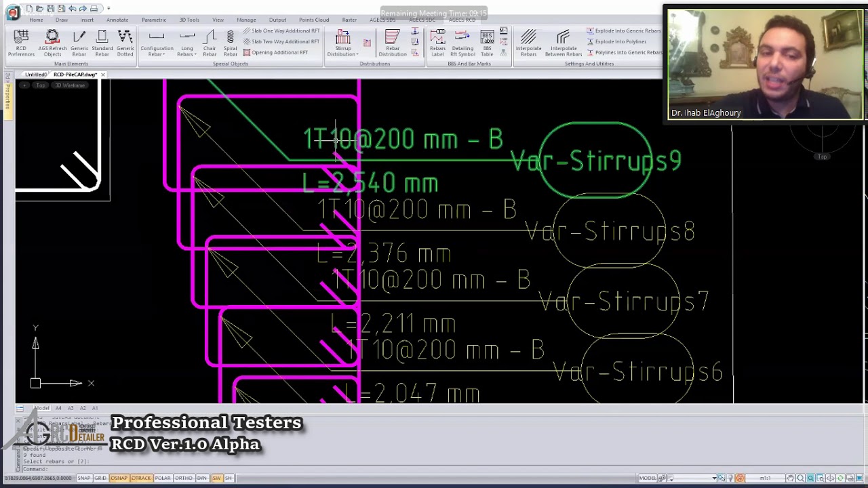Choose Slab One Way Additional RFT

tap(281, 30)
